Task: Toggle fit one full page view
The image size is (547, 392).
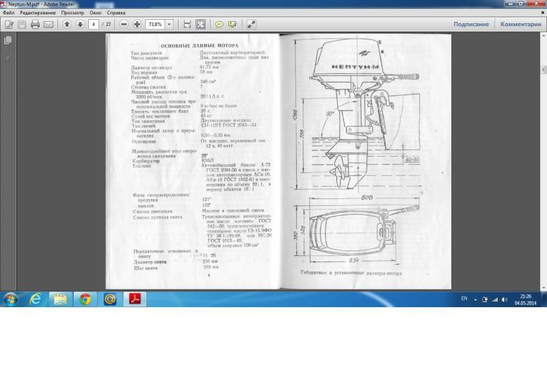Action: tap(200, 24)
